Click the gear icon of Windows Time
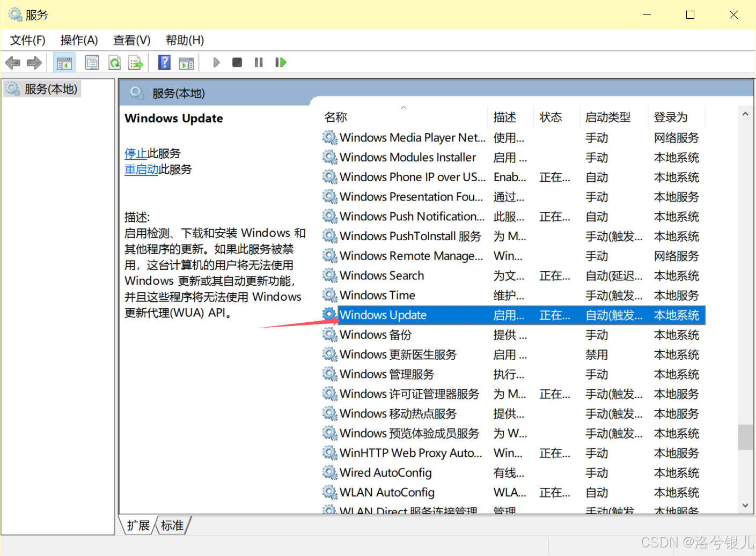Image resolution: width=756 pixels, height=556 pixels. click(x=329, y=295)
